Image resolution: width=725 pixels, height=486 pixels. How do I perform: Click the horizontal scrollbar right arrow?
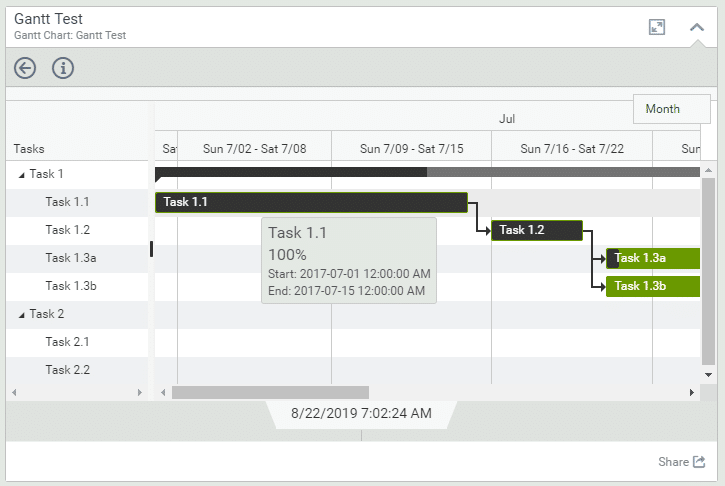[x=691, y=393]
